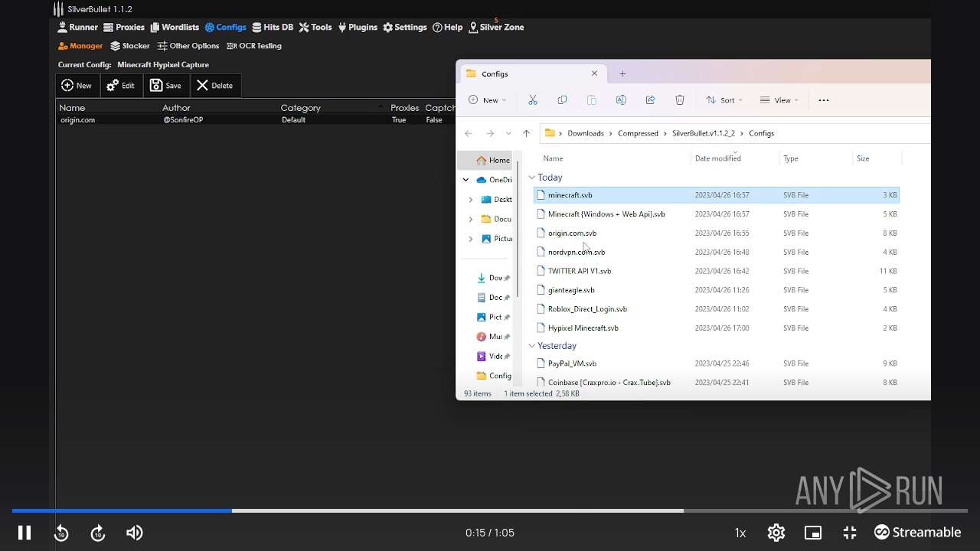Sort configs by Name column
The image size is (980, 551).
tap(72, 108)
